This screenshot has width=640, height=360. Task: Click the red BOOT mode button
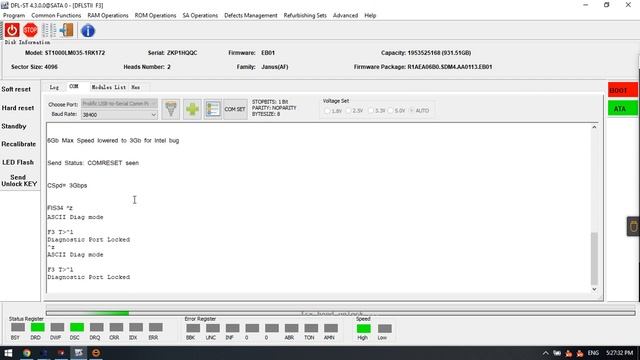(622, 90)
